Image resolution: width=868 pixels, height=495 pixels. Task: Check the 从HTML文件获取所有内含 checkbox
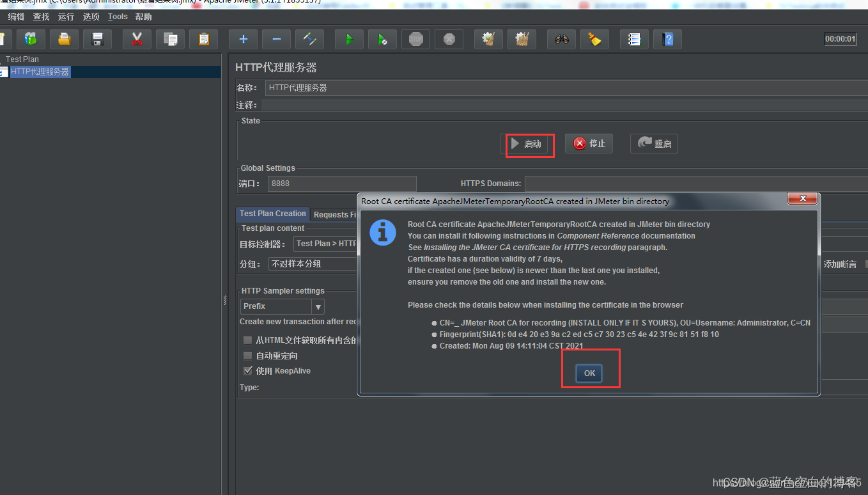247,340
